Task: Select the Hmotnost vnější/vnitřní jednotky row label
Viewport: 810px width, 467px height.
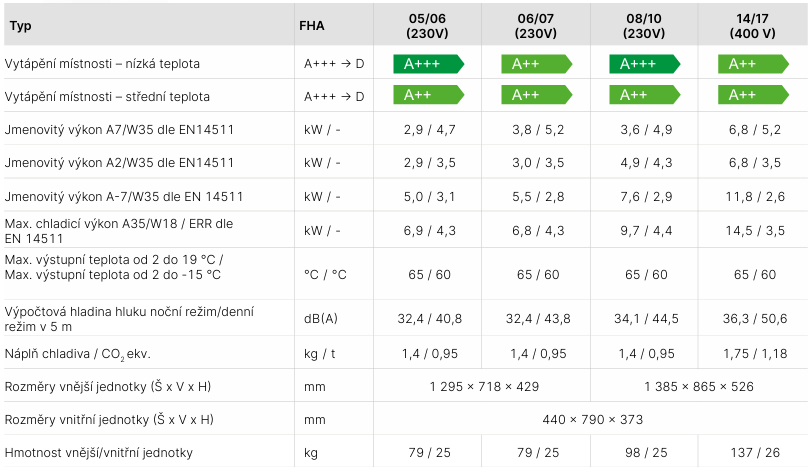Action: (x=99, y=453)
